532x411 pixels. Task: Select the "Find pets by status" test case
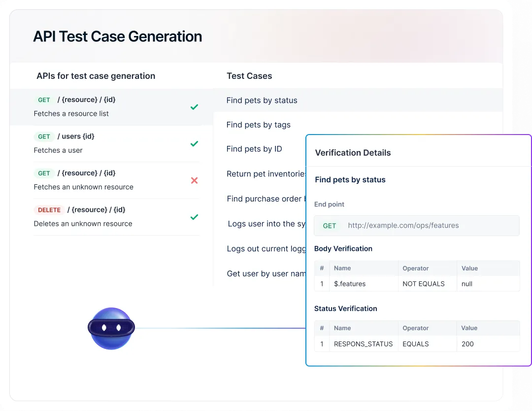pyautogui.click(x=262, y=101)
